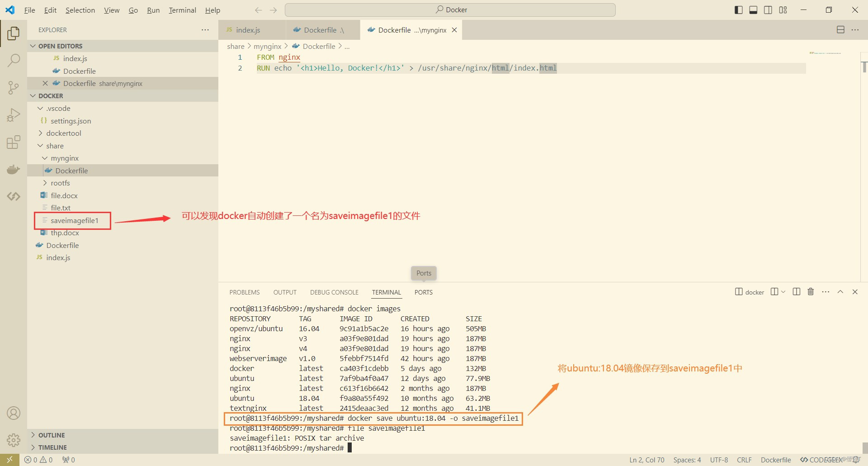868x466 pixels.
Task: Change line ending via CRLF
Action: [744, 460]
